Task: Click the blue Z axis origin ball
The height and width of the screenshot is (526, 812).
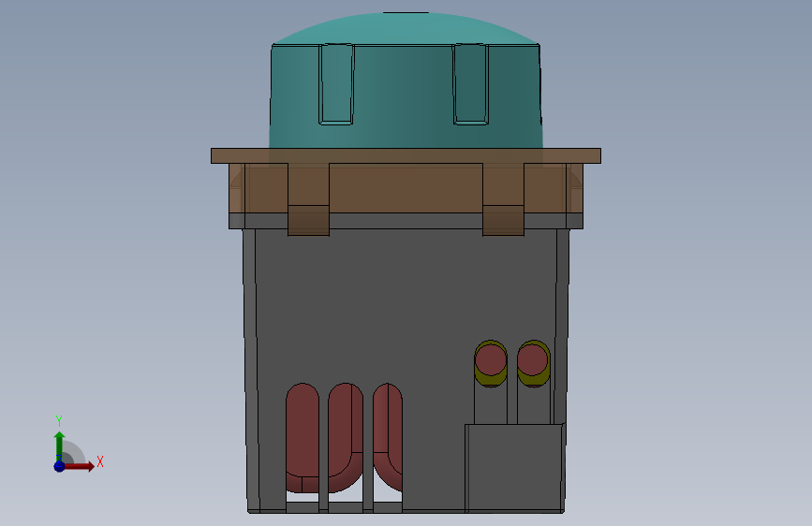Action: click(x=59, y=466)
